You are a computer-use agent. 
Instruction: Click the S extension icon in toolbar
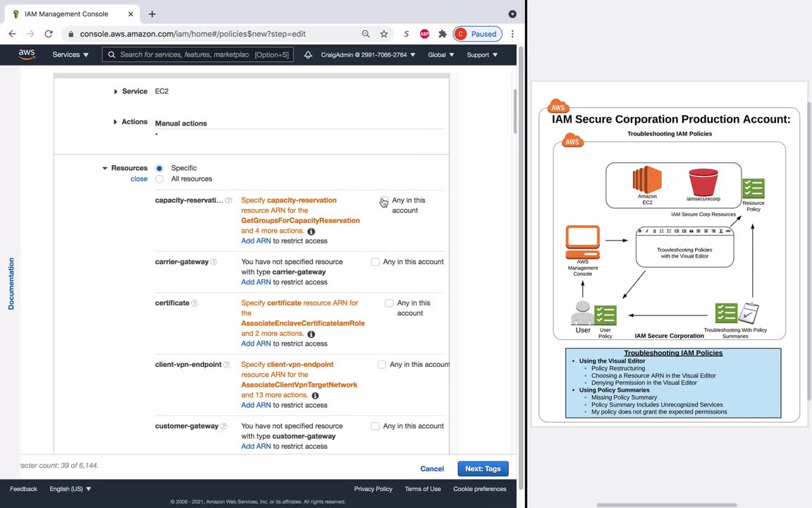tap(407, 34)
